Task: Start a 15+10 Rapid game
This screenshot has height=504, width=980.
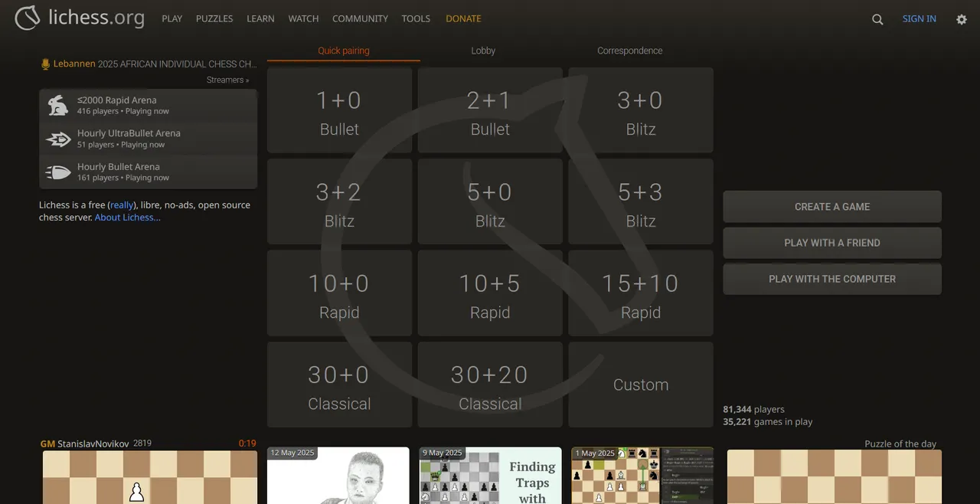Action: pos(641,293)
